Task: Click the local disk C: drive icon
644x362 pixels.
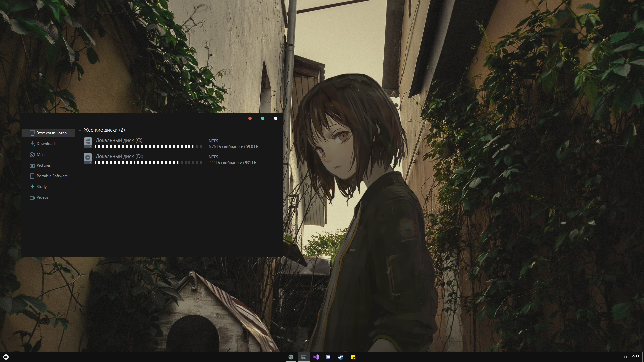Action: 88,142
